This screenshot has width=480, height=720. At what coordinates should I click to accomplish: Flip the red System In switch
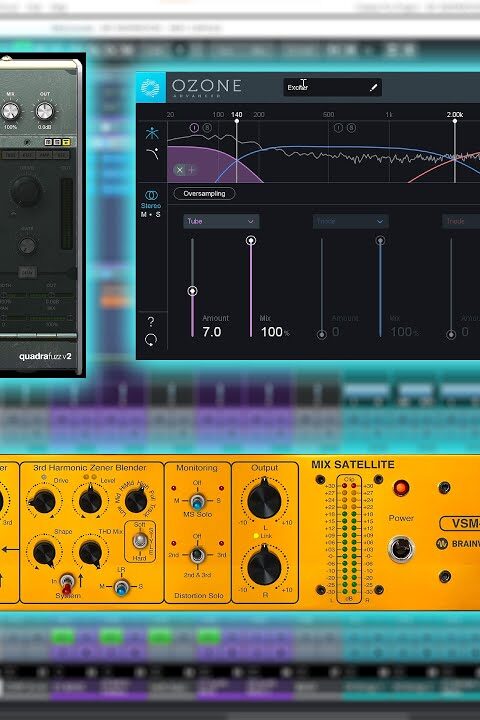67,582
